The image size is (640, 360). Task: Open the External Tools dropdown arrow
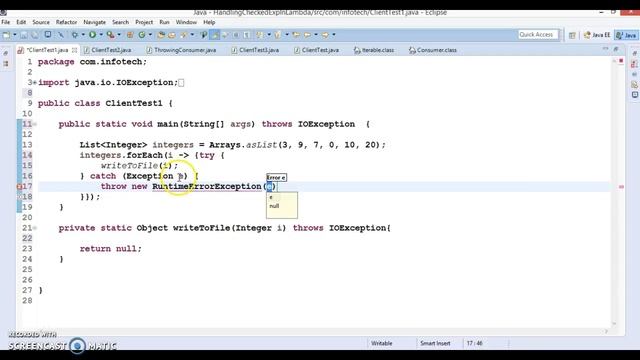tap(119, 35)
